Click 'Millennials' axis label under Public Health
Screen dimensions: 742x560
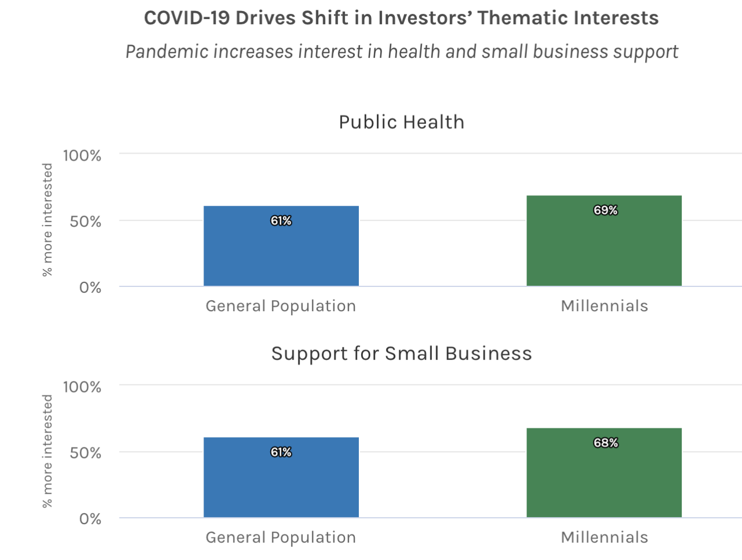[x=605, y=306]
